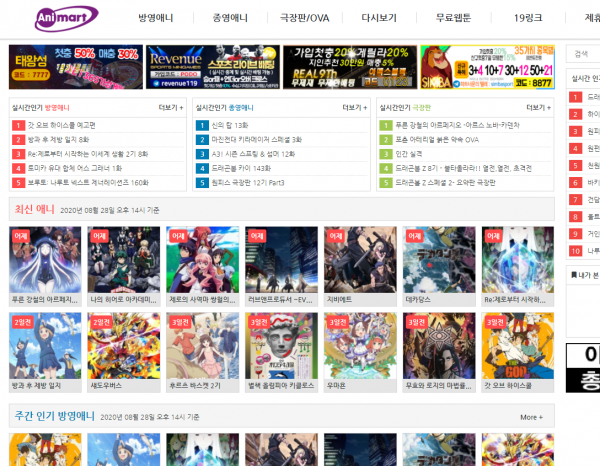Click sidebar rank 5 badge
This screenshot has width=600, height=466.
click(x=576, y=165)
